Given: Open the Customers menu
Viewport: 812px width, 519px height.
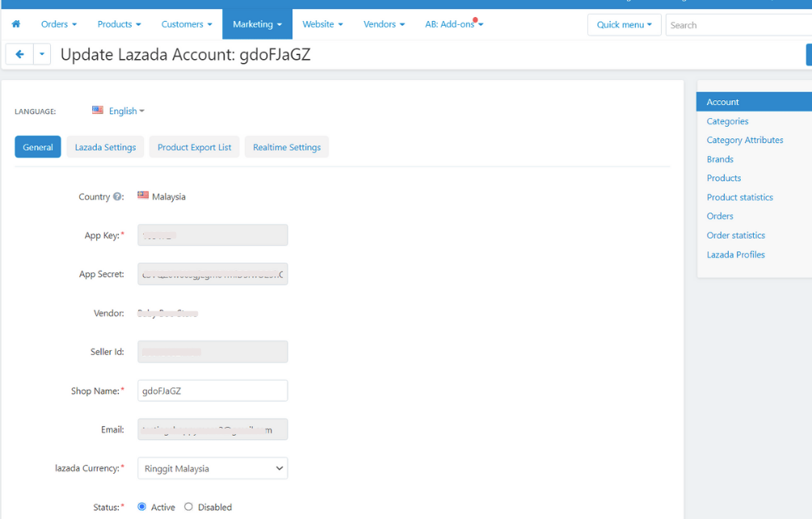Looking at the screenshot, I should (187, 23).
